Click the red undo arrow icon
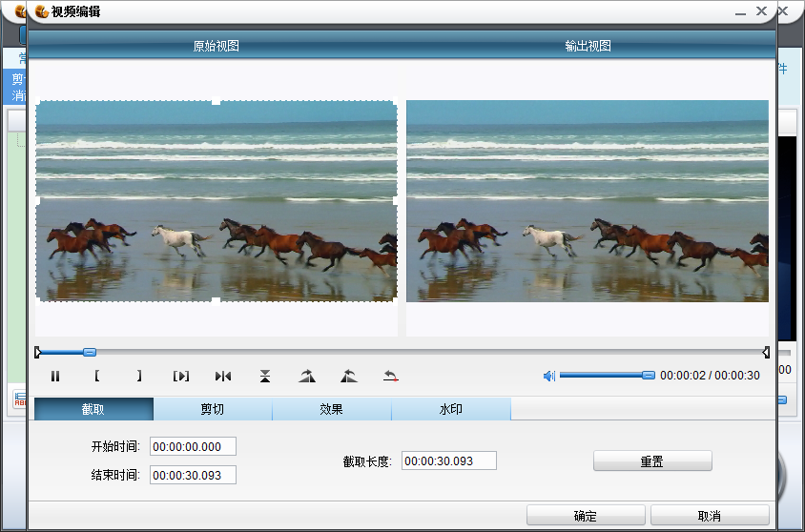This screenshot has height=532, width=805. click(x=391, y=377)
